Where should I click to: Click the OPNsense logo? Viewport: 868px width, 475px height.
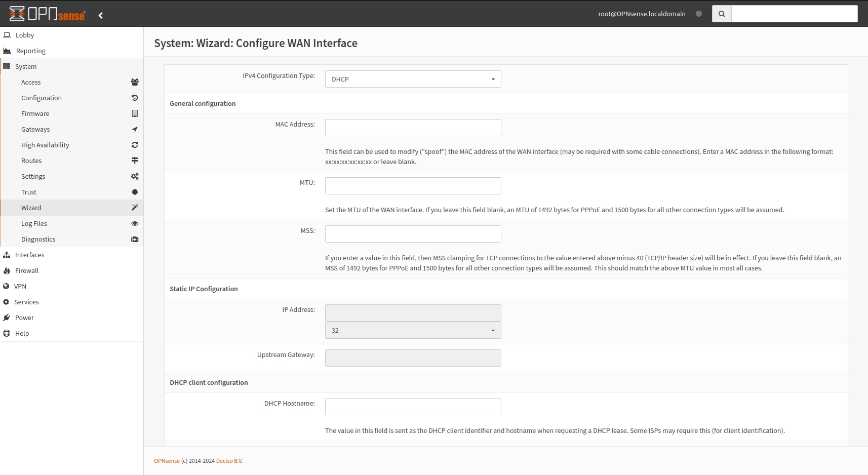coord(47,14)
